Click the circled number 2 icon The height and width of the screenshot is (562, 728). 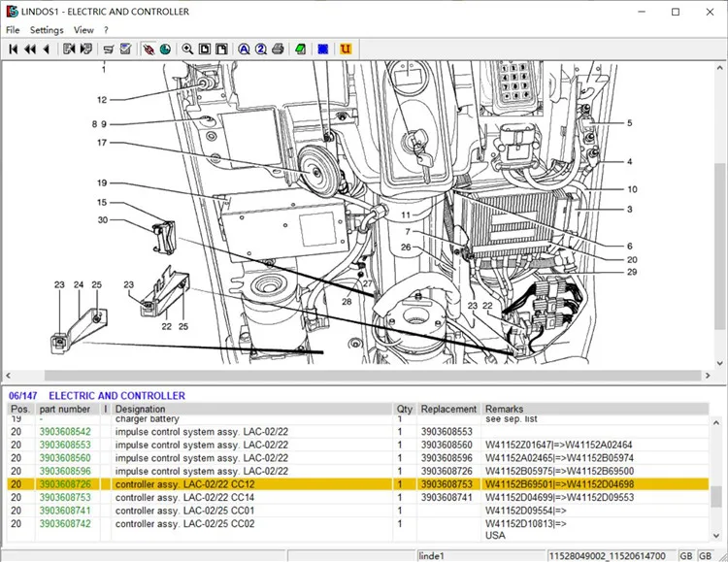coord(260,49)
